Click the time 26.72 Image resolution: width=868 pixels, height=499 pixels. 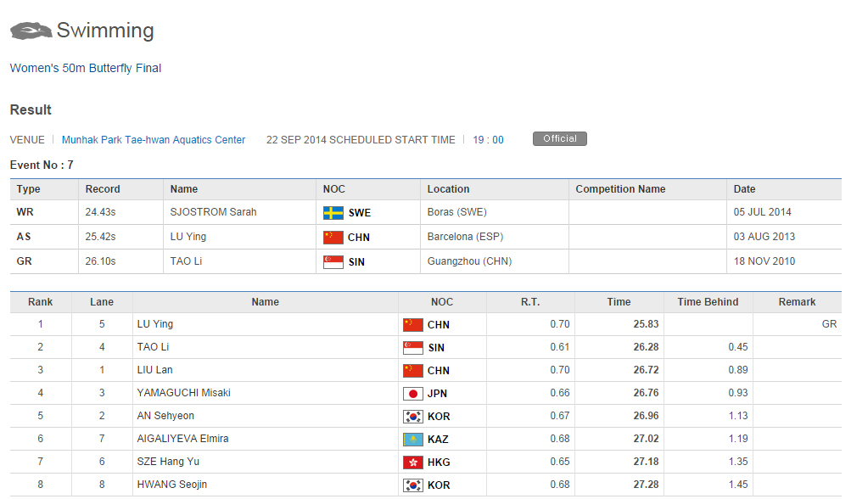pos(646,370)
